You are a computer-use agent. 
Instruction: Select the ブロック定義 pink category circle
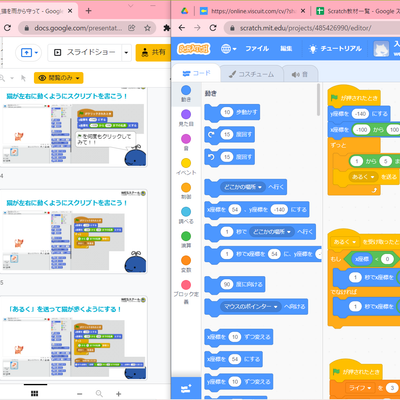click(x=186, y=285)
